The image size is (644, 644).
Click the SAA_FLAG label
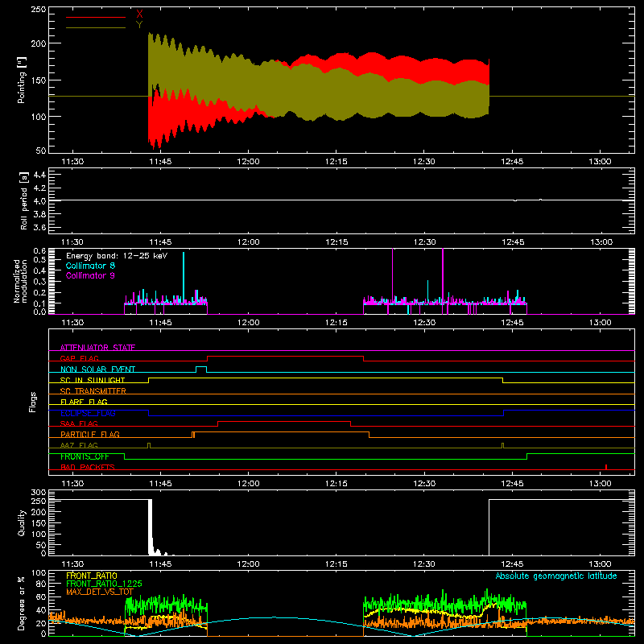pos(79,423)
